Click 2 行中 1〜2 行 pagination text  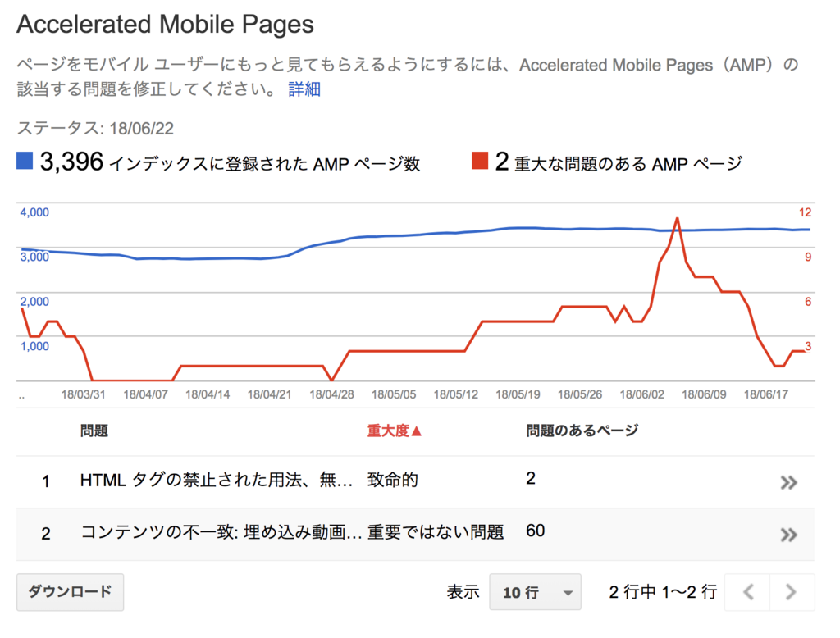coord(663,592)
